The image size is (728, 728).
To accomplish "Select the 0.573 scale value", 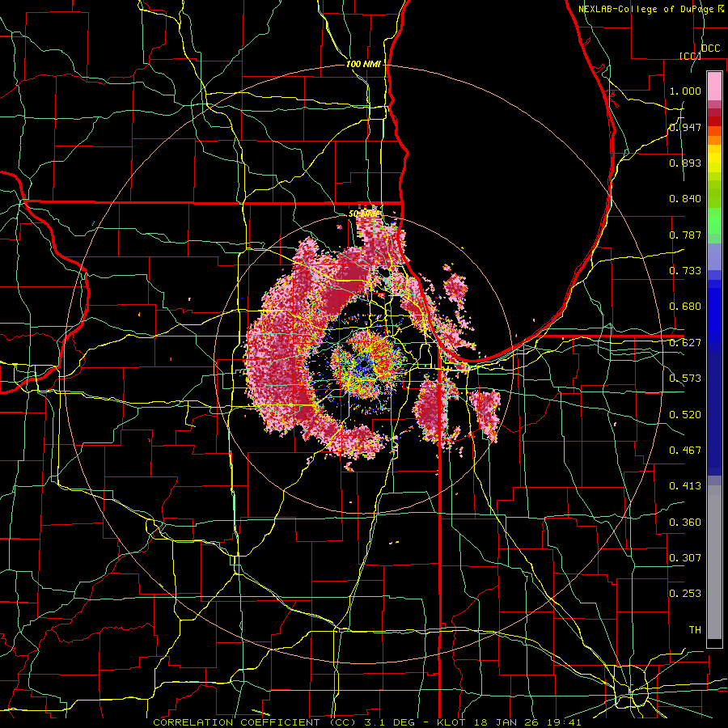I will pos(685,379).
